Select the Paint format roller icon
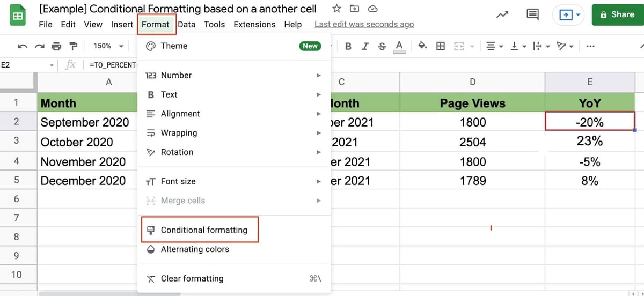The height and width of the screenshot is (296, 644). coord(74,46)
